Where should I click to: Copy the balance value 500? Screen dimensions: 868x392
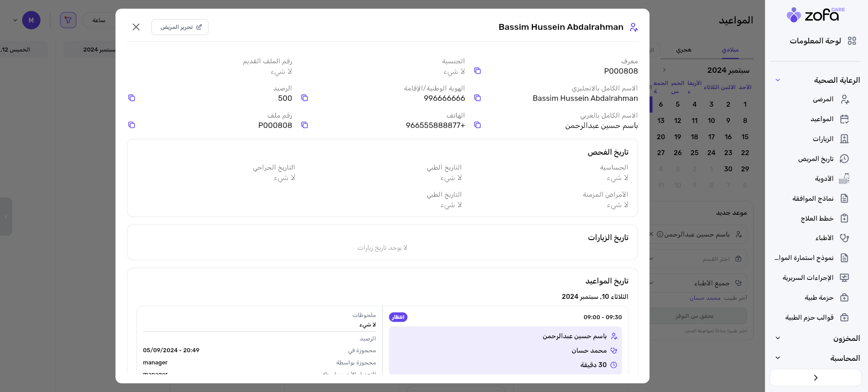[132, 98]
